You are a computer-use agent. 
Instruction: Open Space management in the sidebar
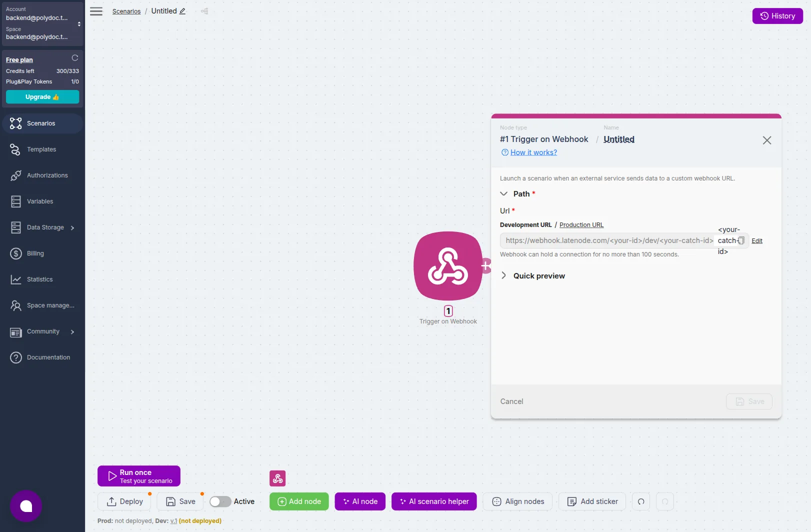(42, 305)
